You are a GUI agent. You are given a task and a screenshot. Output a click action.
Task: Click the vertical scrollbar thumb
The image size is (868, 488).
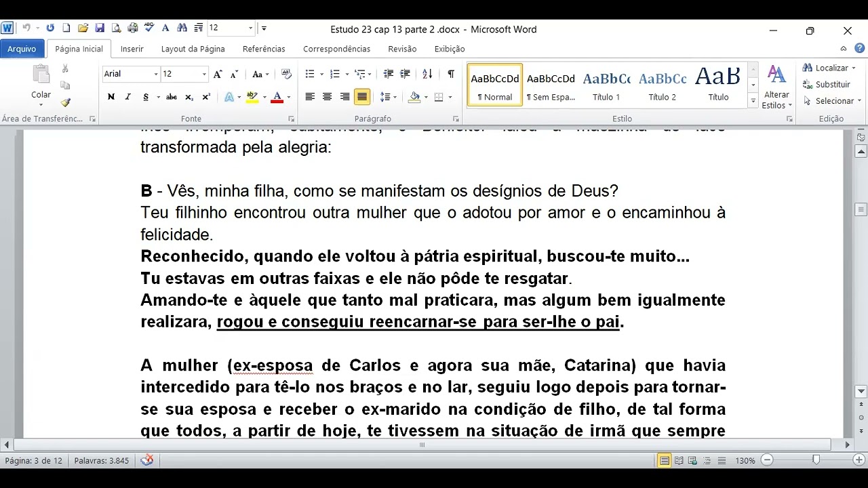(861, 209)
